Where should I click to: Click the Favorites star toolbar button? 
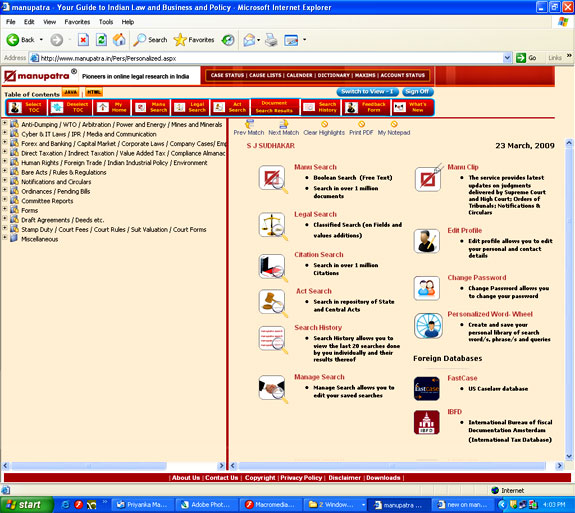tap(194, 40)
